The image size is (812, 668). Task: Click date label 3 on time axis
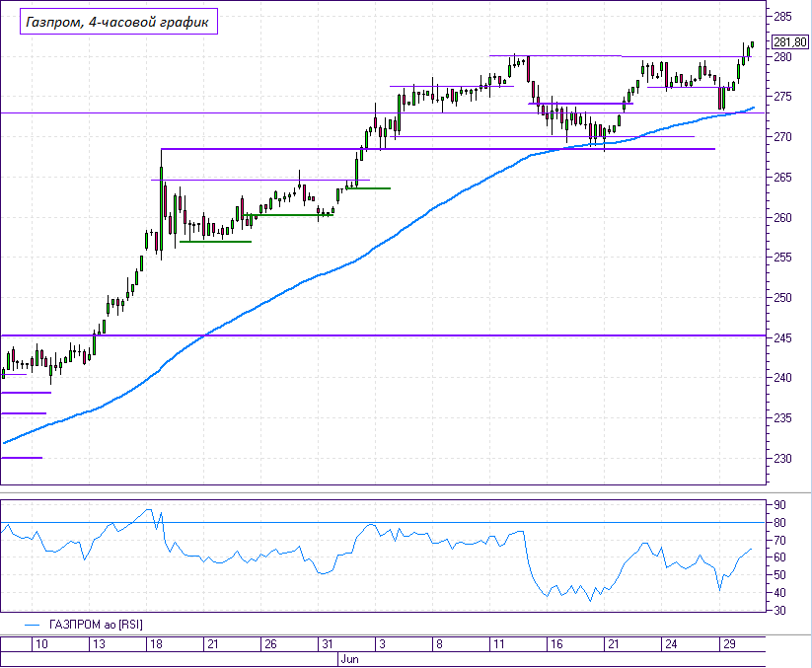(382, 644)
